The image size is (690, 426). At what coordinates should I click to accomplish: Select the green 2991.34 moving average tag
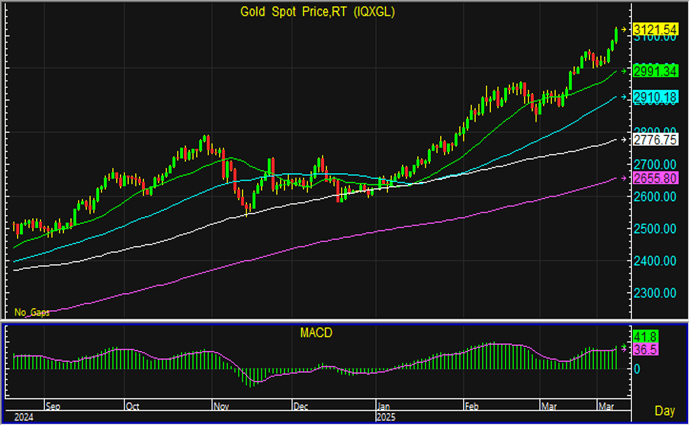tap(656, 71)
